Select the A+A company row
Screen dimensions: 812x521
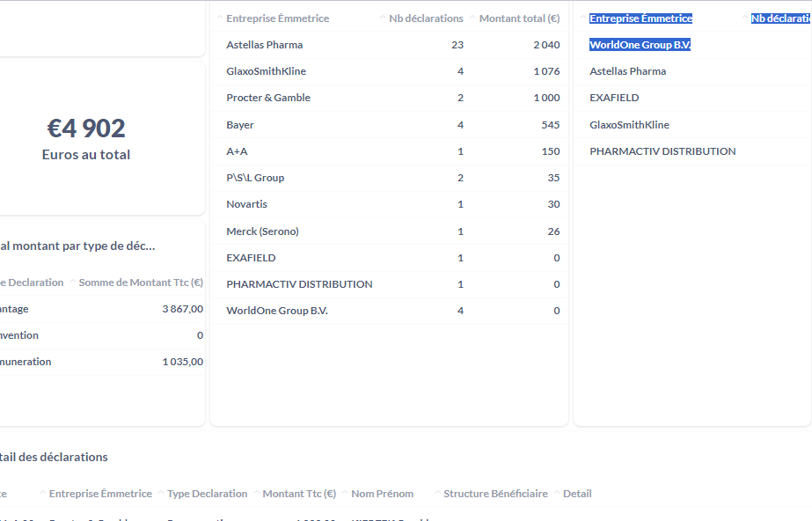point(389,151)
